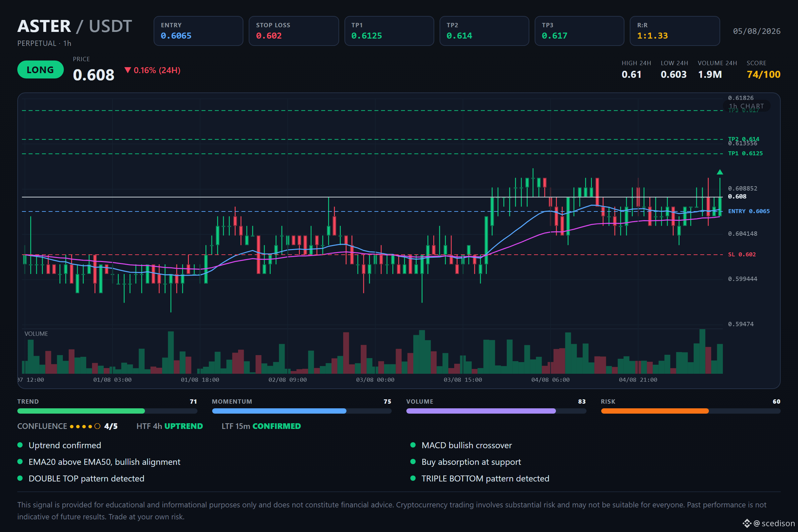This screenshot has width=798, height=532.
Task: Click the bullet beside TRIPLE BOTTOM pattern detected
Action: pos(413,478)
